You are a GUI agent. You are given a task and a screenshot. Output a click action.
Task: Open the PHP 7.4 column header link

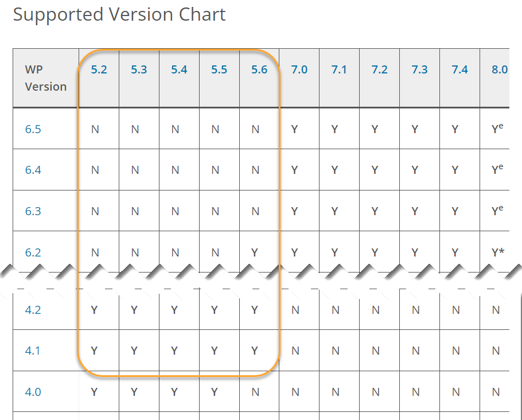pyautogui.click(x=459, y=69)
